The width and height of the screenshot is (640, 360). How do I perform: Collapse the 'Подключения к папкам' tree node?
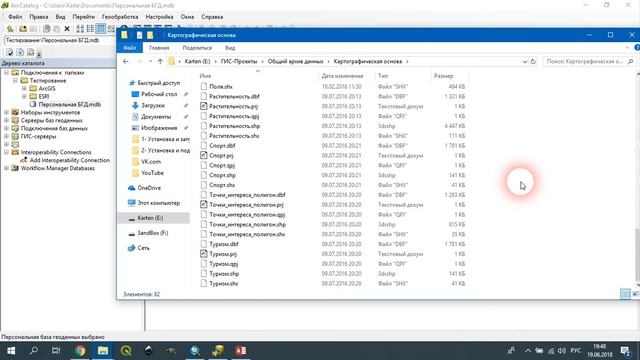click(x=7, y=72)
